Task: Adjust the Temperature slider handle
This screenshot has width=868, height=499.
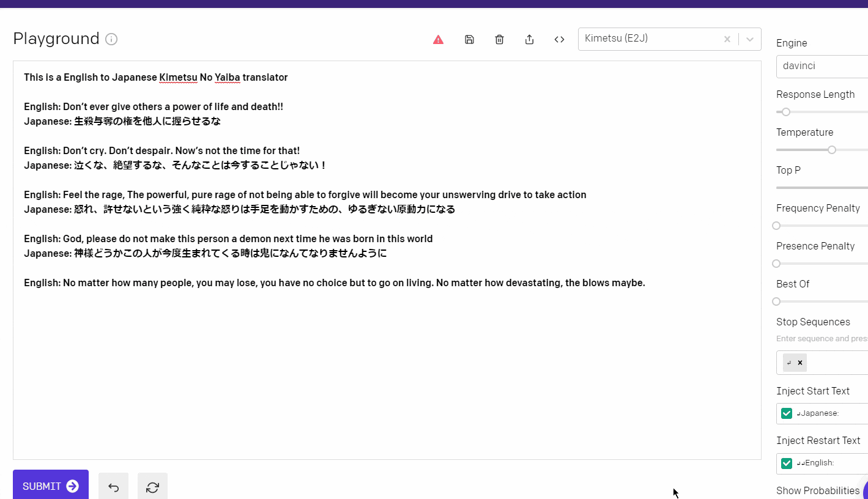Action: [x=832, y=150]
